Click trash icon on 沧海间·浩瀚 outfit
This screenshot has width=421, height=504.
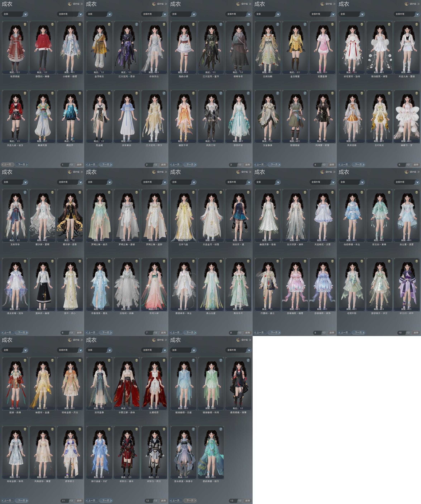click(x=137, y=261)
